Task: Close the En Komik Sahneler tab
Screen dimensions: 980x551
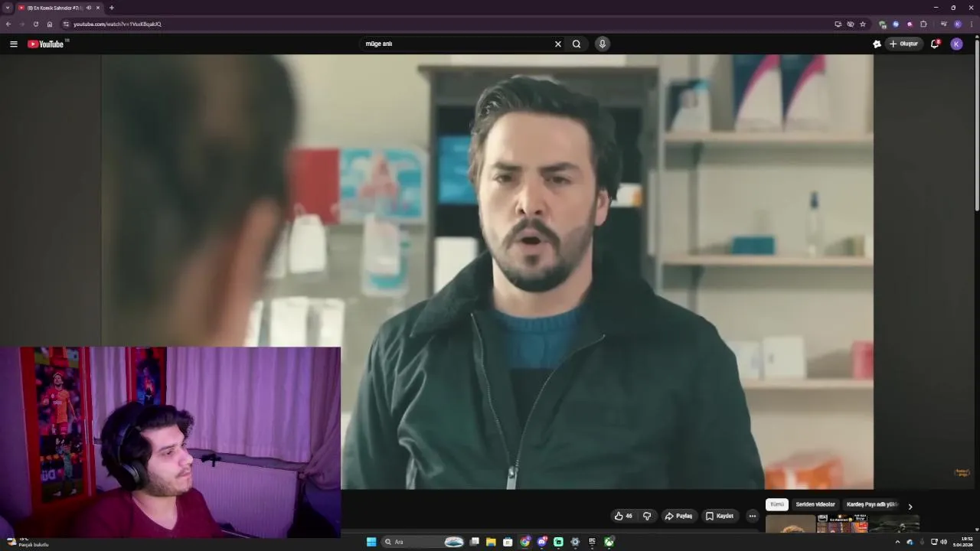Action: [x=98, y=8]
